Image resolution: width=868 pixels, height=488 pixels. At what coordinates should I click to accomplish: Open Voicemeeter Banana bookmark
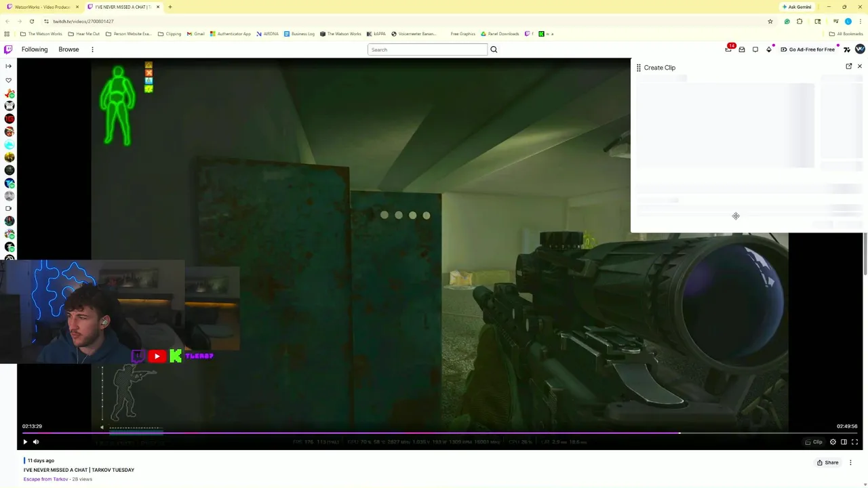(x=414, y=34)
